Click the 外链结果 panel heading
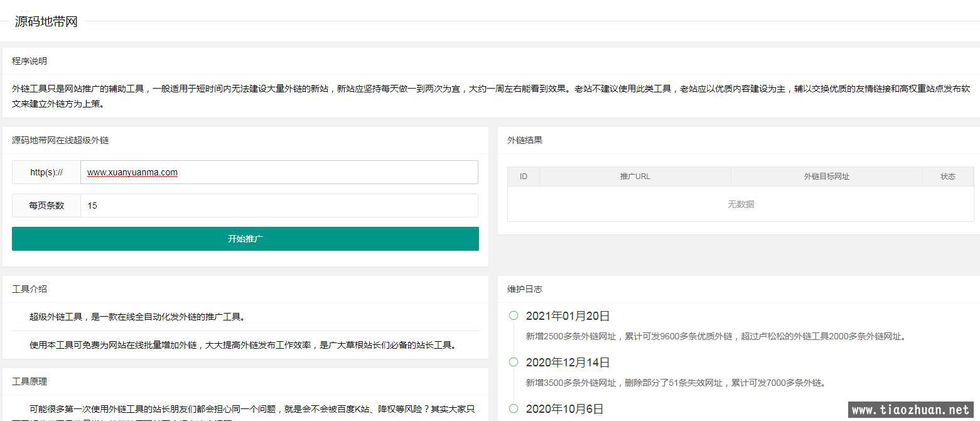980x421 pixels. [x=525, y=140]
